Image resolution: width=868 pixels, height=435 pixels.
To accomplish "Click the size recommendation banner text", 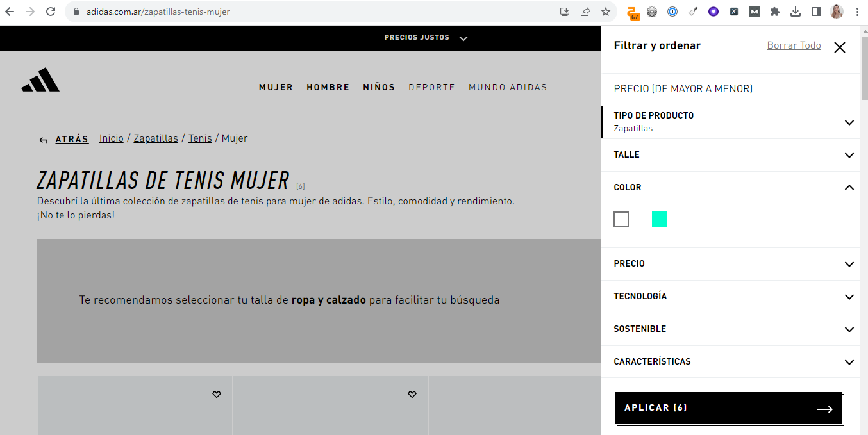I will (x=289, y=300).
